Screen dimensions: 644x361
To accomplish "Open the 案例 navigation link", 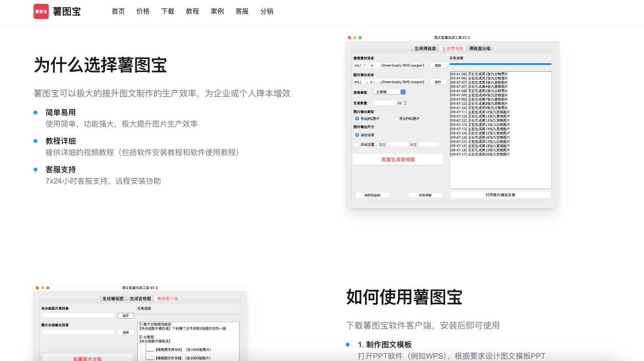I will click(217, 11).
